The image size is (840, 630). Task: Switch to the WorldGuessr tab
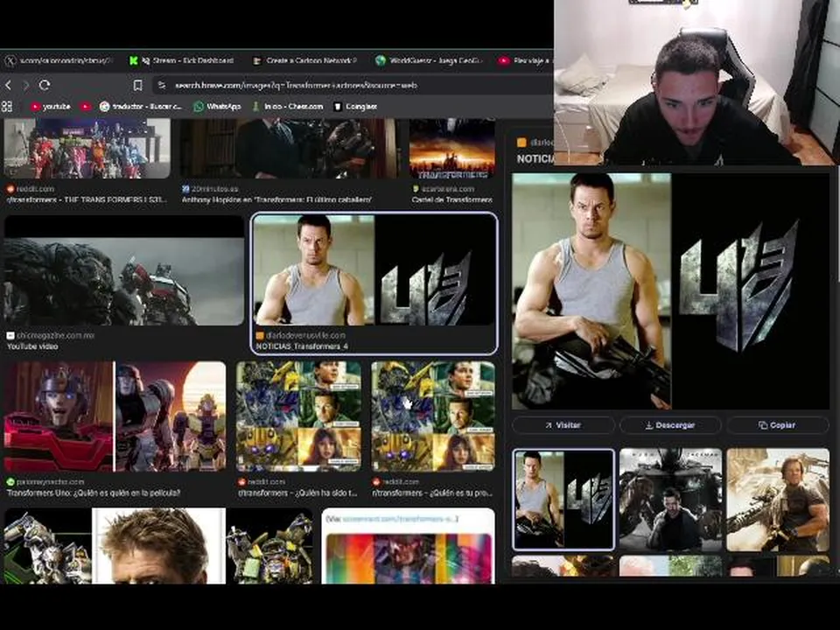[x=429, y=60]
